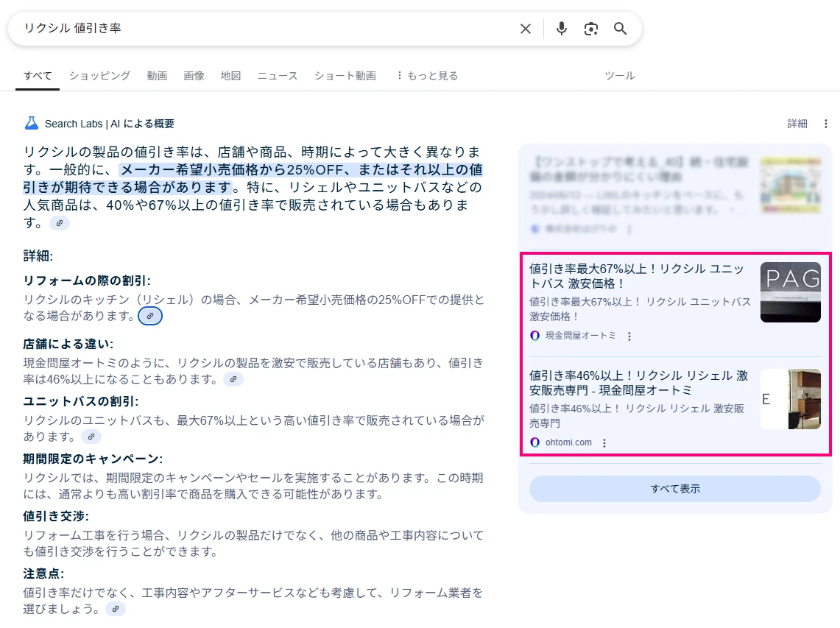Viewport: 840px width, 628px height.
Task: Open the link icon after リフォームの際の割引 text
Action: [150, 316]
